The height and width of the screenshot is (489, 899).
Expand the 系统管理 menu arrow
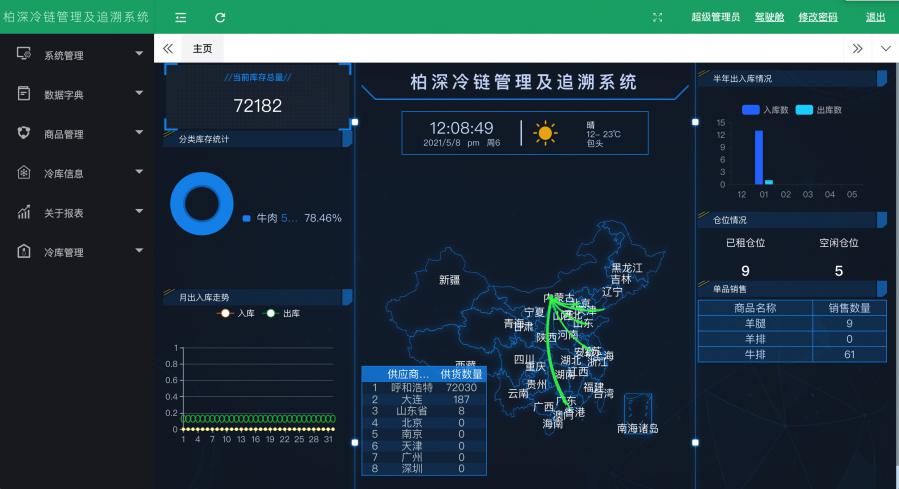(x=139, y=54)
